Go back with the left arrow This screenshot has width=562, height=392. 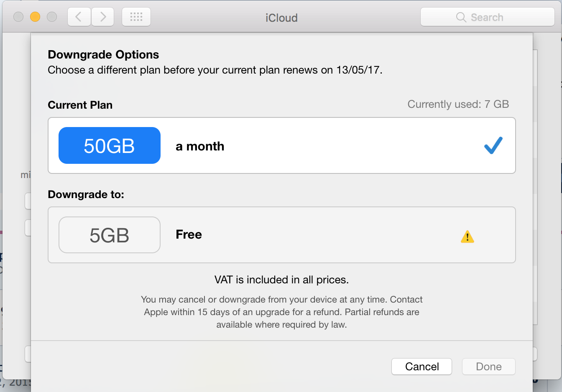(79, 17)
